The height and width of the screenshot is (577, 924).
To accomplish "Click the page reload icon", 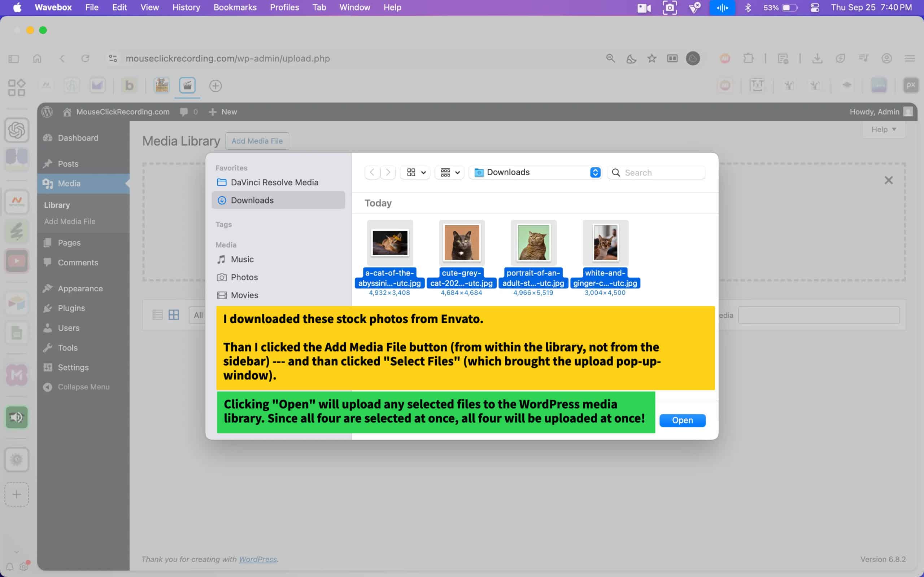I will [86, 58].
